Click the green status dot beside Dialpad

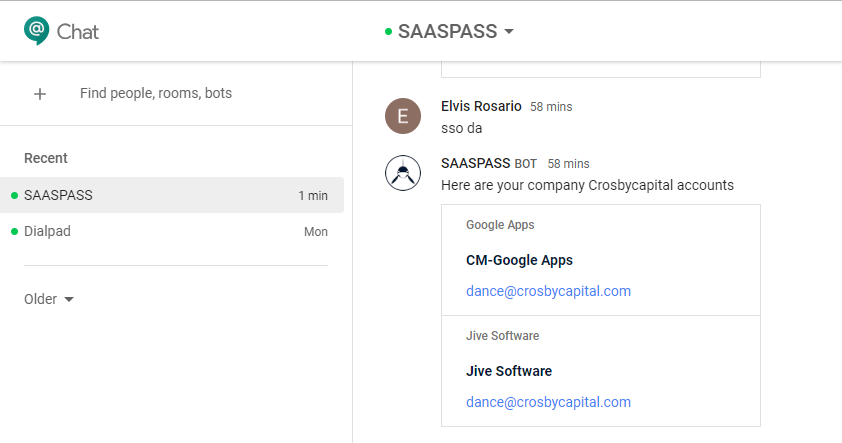14,232
